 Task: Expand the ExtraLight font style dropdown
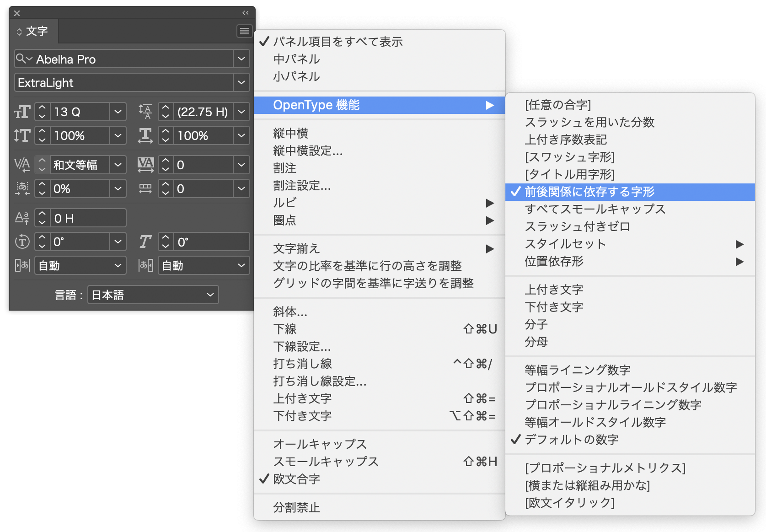(241, 83)
